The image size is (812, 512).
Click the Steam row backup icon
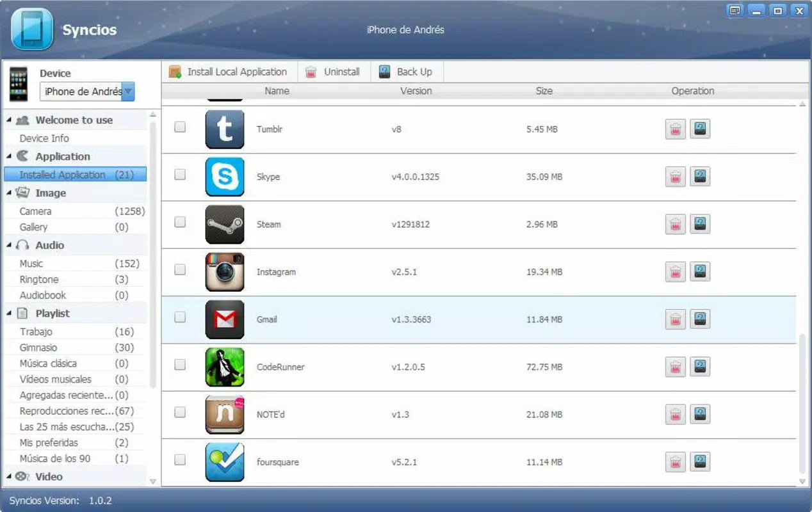point(700,224)
